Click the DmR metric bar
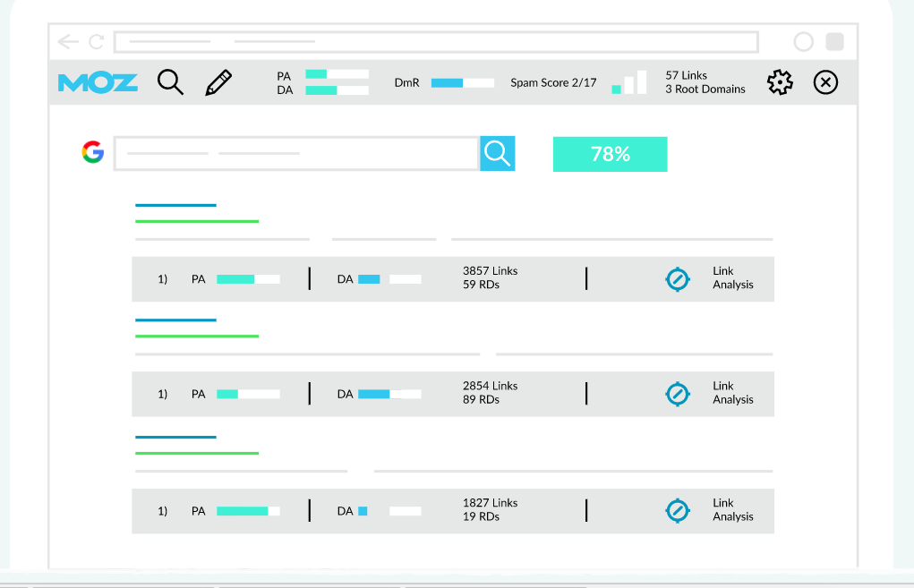 pyautogui.click(x=462, y=82)
